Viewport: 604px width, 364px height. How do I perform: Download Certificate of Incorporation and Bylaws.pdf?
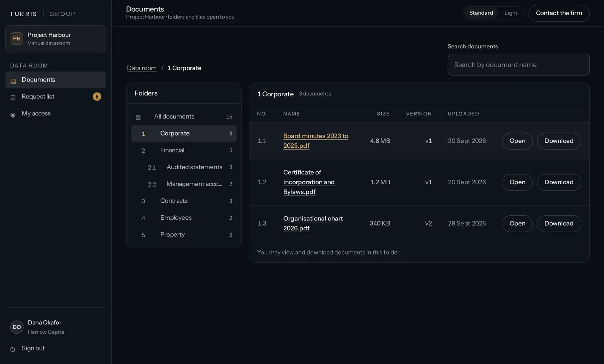point(559,182)
